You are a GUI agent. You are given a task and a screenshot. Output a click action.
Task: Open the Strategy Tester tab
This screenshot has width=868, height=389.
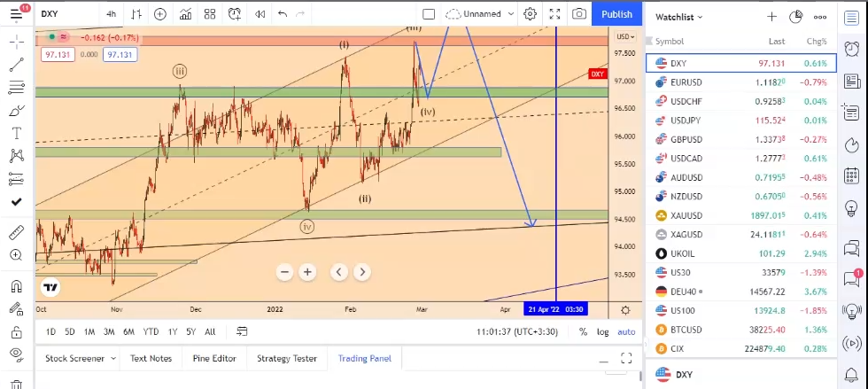(286, 358)
